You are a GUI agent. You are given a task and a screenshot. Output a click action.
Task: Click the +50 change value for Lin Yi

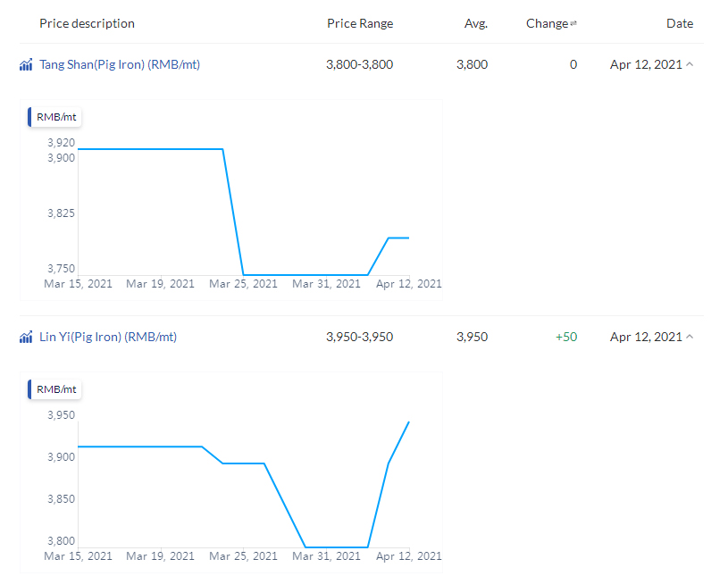pyautogui.click(x=565, y=337)
